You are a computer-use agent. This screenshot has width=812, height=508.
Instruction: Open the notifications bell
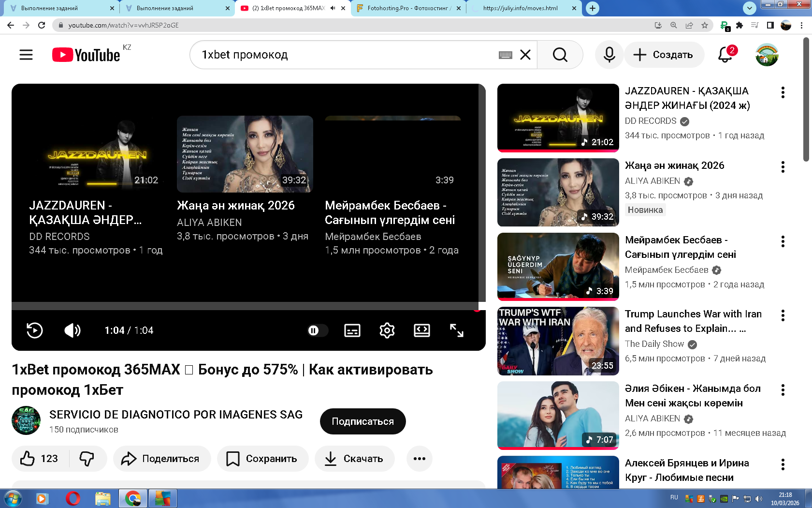725,55
